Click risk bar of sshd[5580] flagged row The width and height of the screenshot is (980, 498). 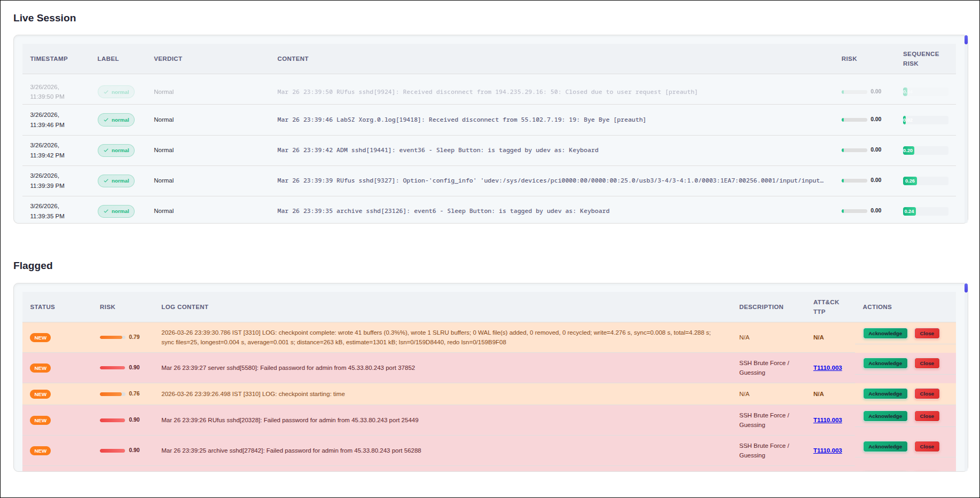click(112, 368)
